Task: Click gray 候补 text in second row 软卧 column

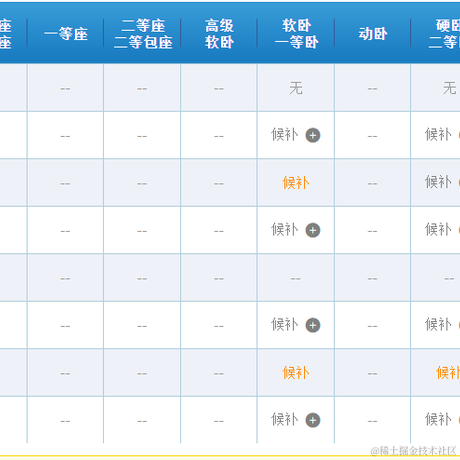Action: coord(284,135)
